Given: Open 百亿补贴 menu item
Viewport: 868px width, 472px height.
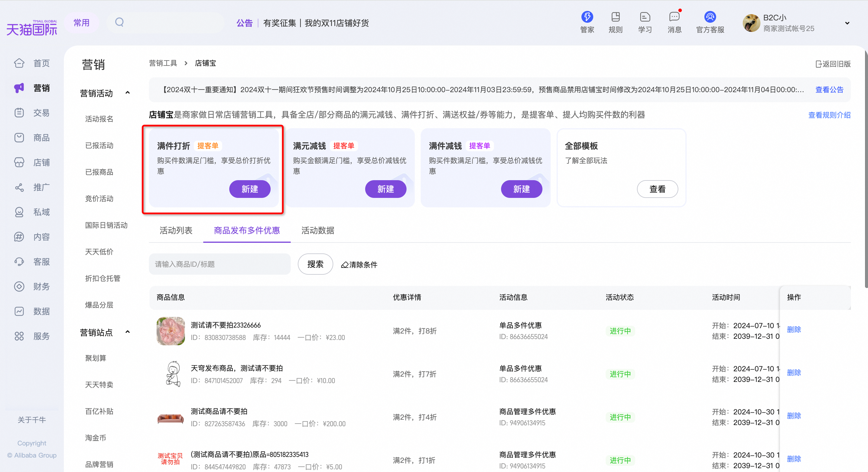Looking at the screenshot, I should [x=99, y=411].
